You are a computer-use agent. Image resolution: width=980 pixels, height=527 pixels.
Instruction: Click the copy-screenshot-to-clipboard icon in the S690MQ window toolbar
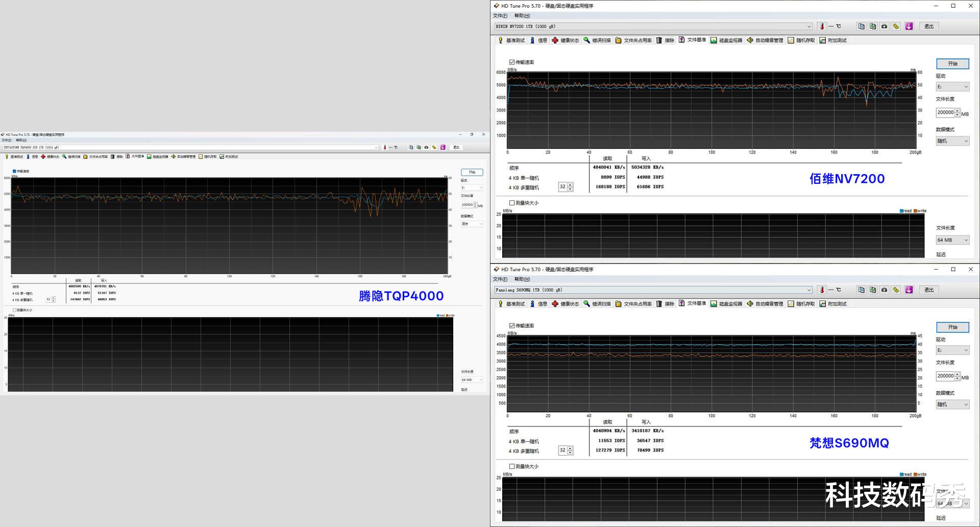(x=873, y=290)
